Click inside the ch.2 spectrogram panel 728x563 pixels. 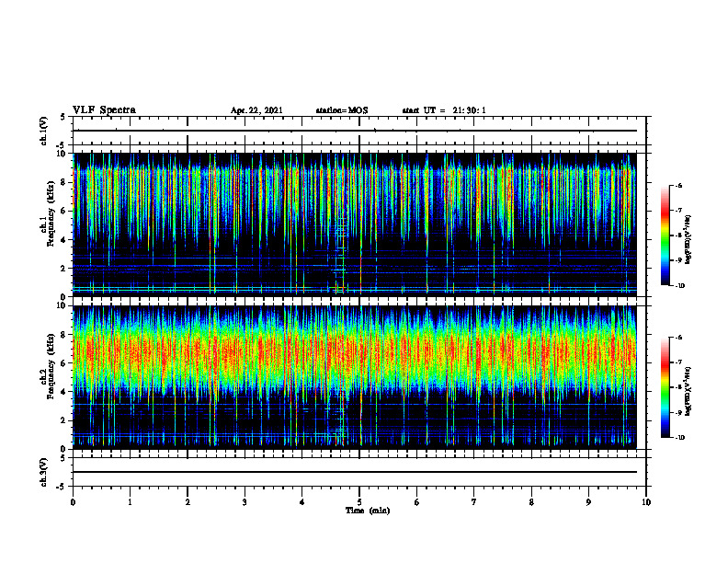pyautogui.click(x=355, y=377)
